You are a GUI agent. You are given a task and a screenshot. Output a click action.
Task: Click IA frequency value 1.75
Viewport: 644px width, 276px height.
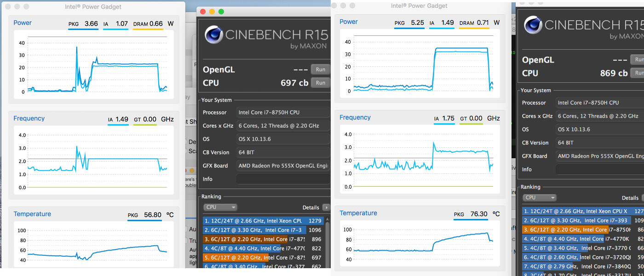[x=448, y=118]
